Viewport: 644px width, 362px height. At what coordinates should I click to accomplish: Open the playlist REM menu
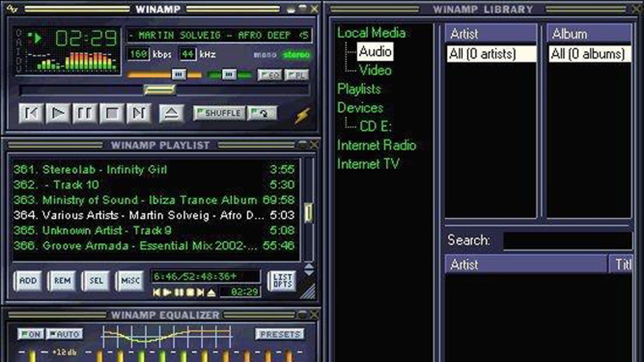(62, 281)
